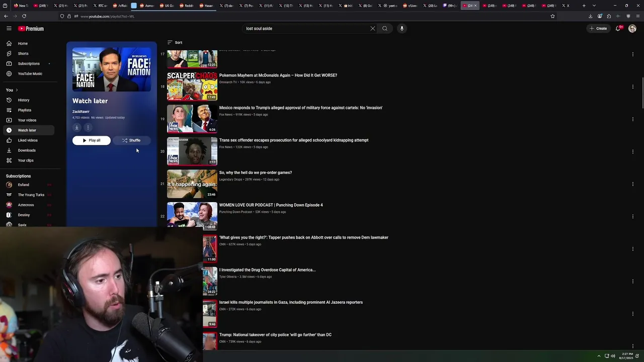Click the magnifying glass search button
Viewport: 644px width, 362px height.
click(385, 29)
